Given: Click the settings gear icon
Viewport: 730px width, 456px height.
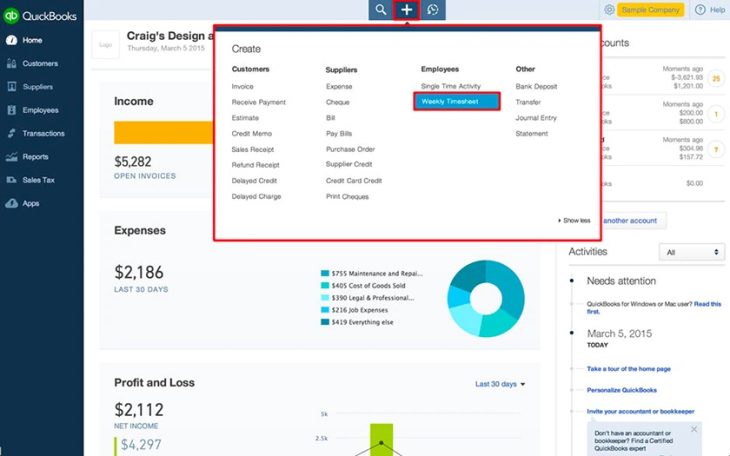Looking at the screenshot, I should pyautogui.click(x=609, y=10).
